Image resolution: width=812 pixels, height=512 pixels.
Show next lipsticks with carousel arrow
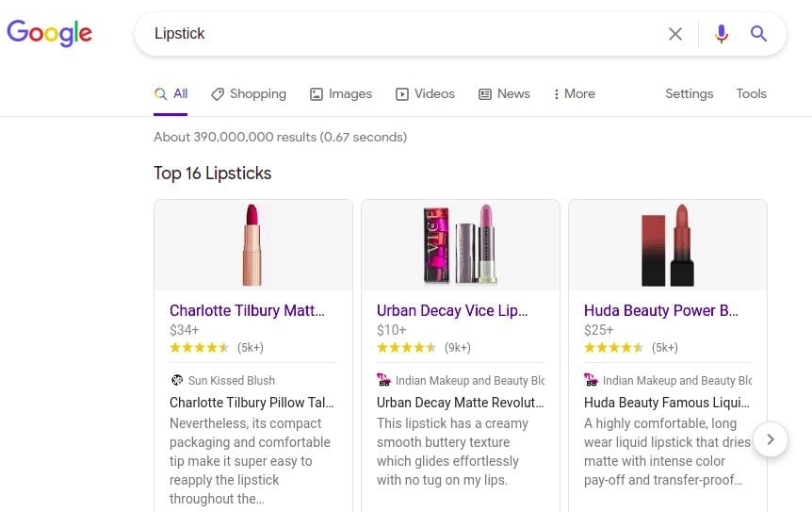(x=771, y=439)
